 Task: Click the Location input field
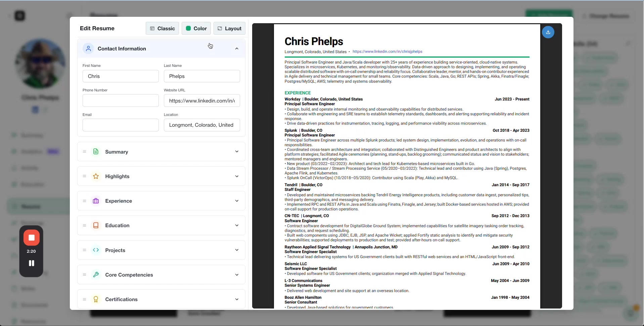201,125
